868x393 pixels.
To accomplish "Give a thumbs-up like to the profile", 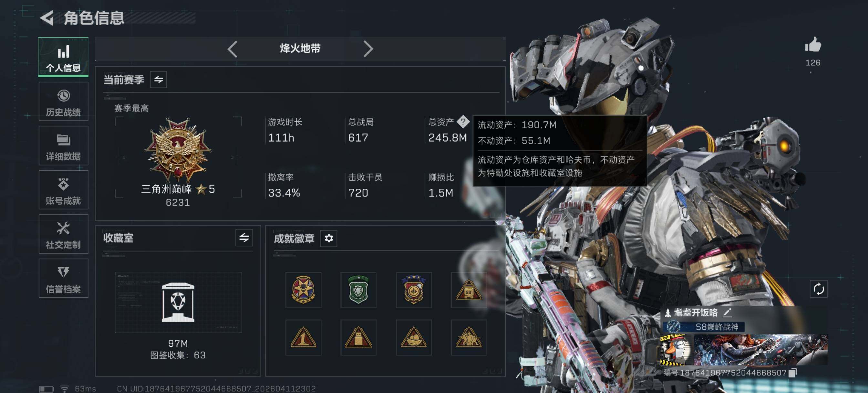I will [813, 45].
